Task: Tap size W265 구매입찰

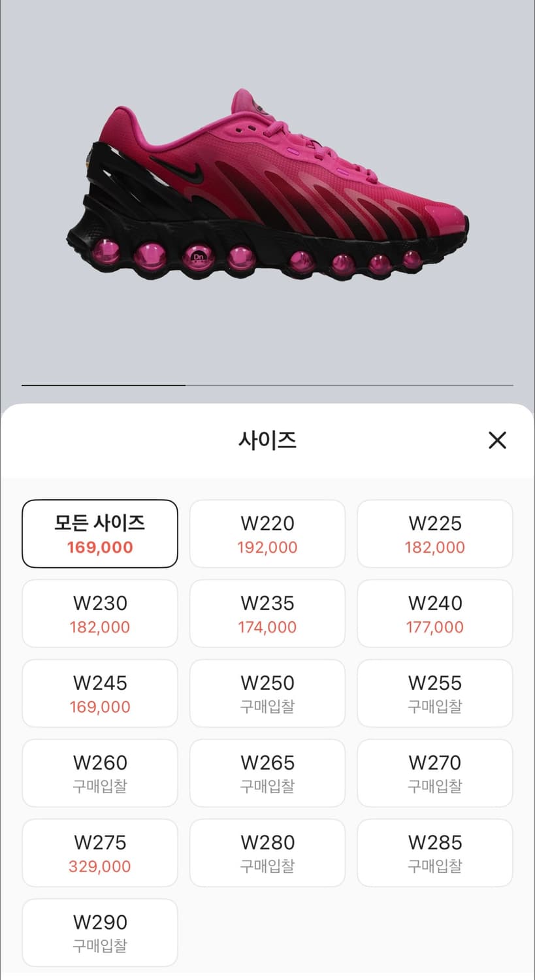Action: click(x=267, y=773)
